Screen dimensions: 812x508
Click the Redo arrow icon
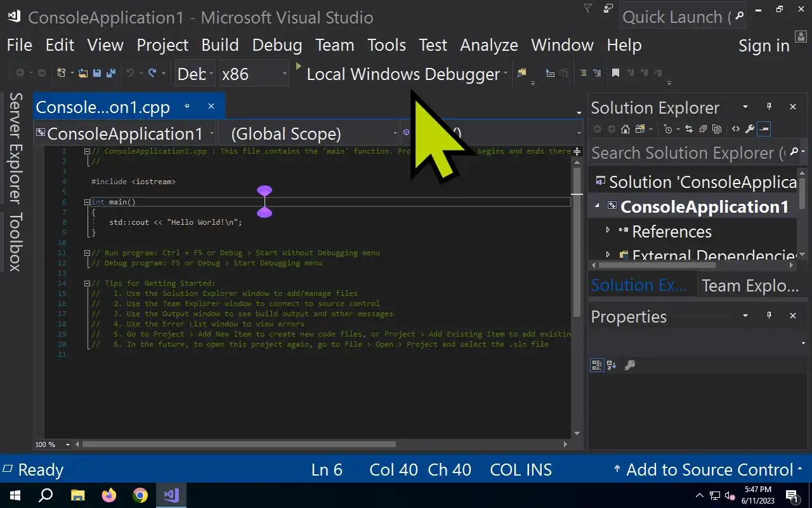(x=152, y=73)
